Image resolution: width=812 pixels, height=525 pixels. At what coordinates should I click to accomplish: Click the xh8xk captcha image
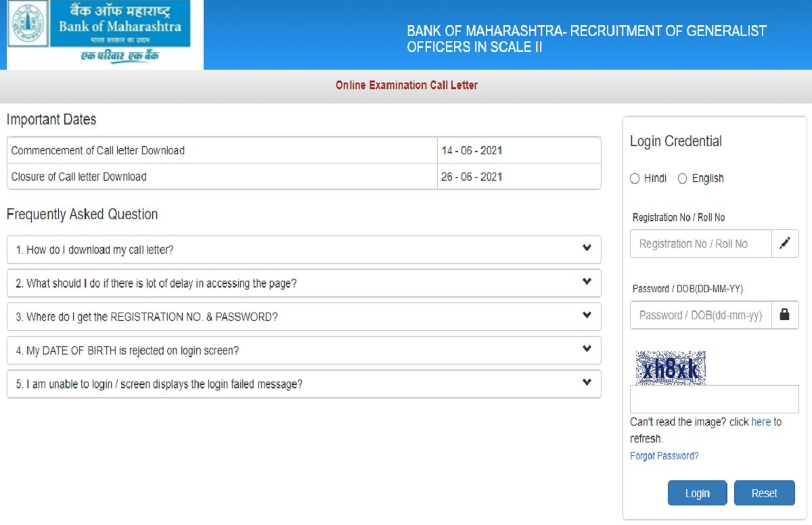click(x=671, y=368)
